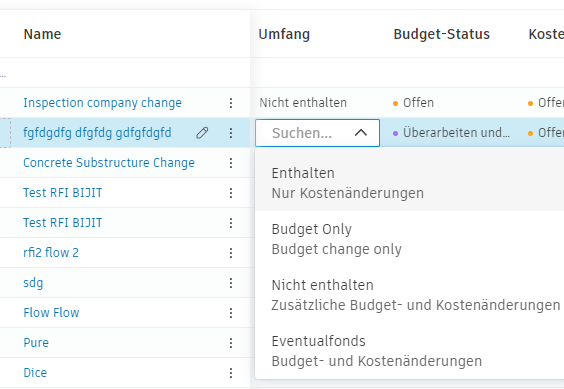The image size is (564, 389).
Task: Open the Pure link
Action: [x=36, y=343]
